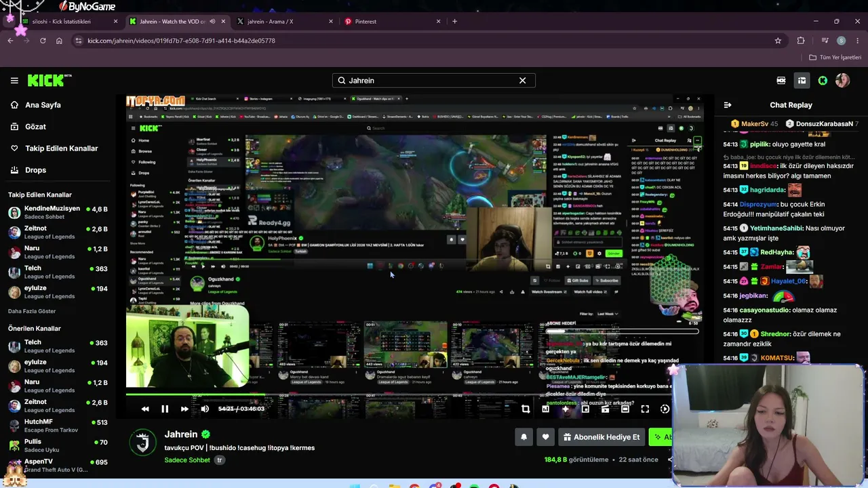Pause the video playback

(165, 409)
